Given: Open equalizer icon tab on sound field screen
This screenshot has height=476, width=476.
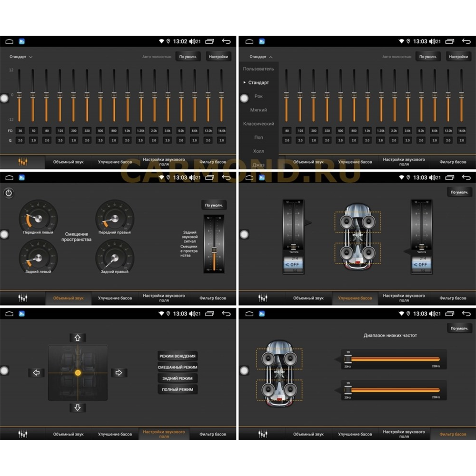Looking at the screenshot, I should click(x=23, y=434).
